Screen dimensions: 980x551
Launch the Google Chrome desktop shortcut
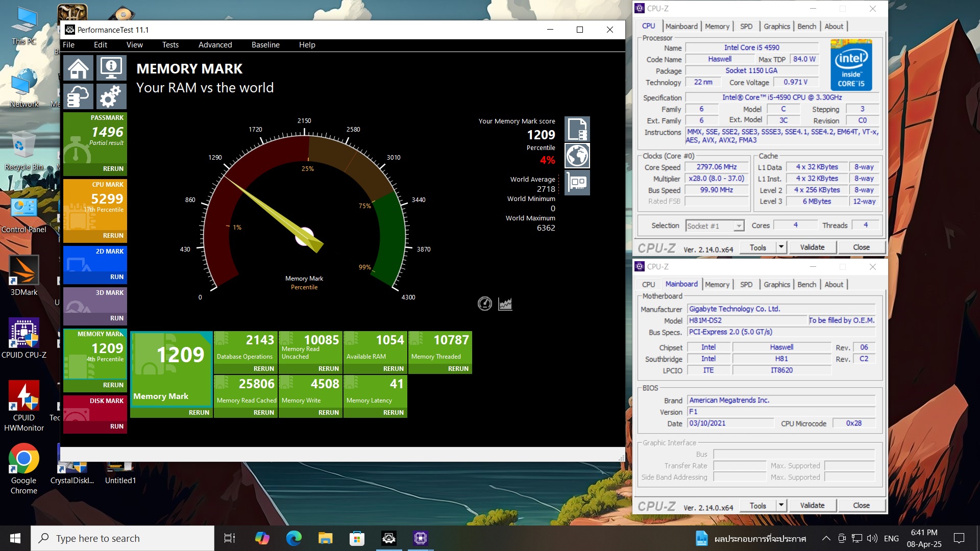tap(24, 469)
